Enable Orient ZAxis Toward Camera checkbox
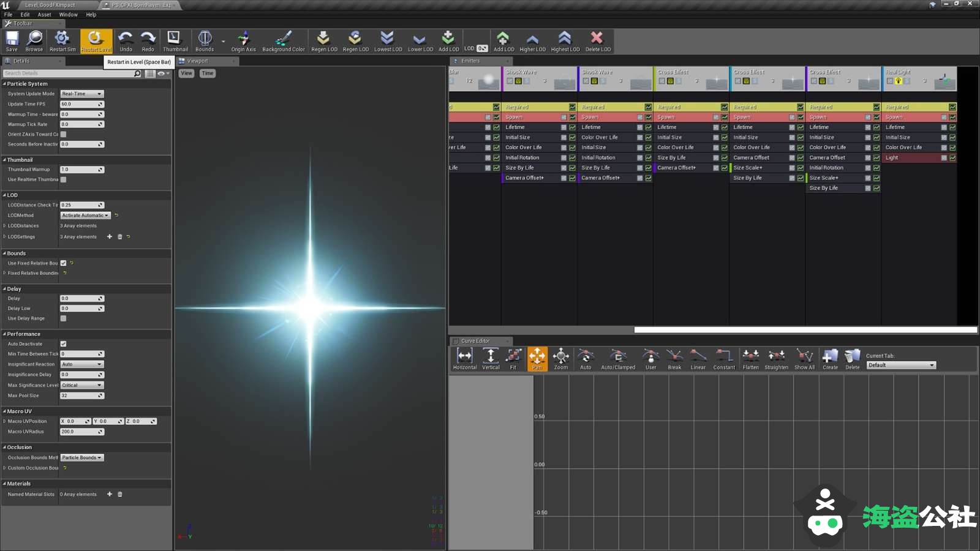 [63, 134]
